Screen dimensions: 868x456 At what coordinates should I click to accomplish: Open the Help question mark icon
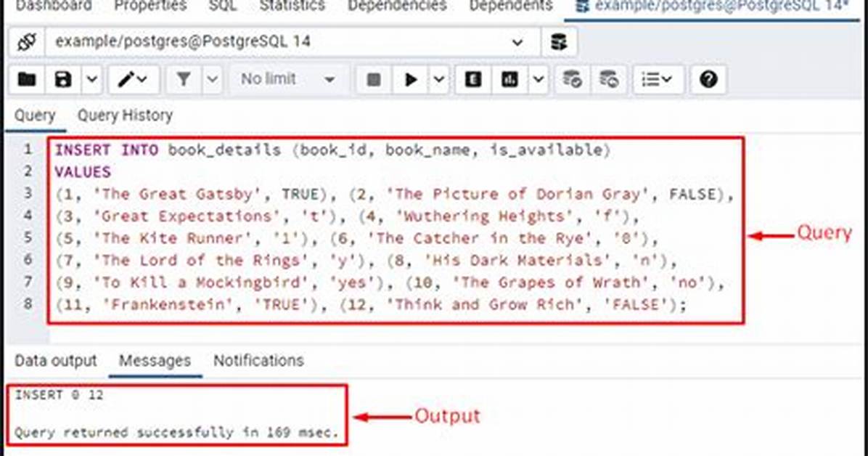click(x=708, y=80)
